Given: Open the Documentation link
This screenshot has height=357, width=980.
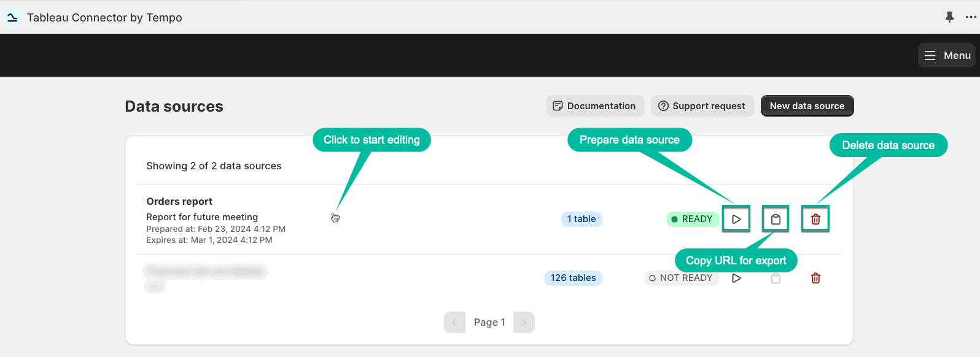Looking at the screenshot, I should 594,106.
